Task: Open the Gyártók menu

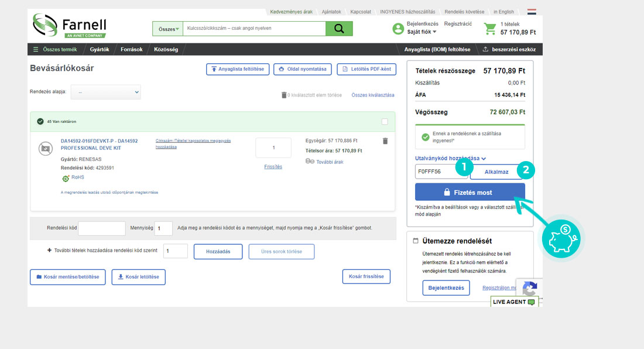Action: (100, 49)
